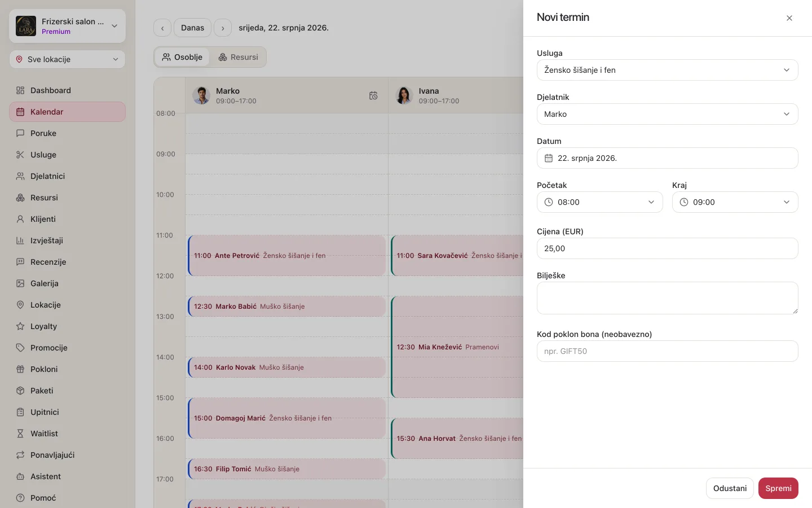Click the Recenzije review icon

(20, 262)
